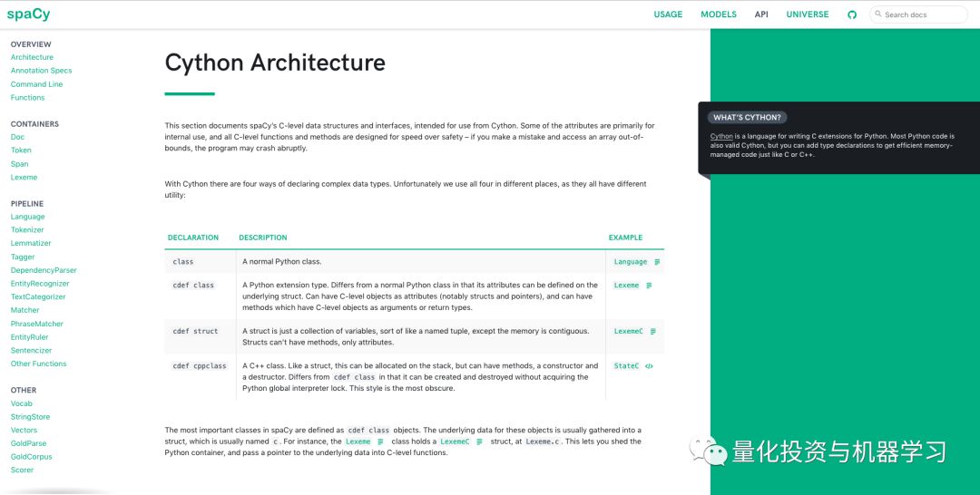Open Lexeme link in table Example column

click(x=626, y=286)
